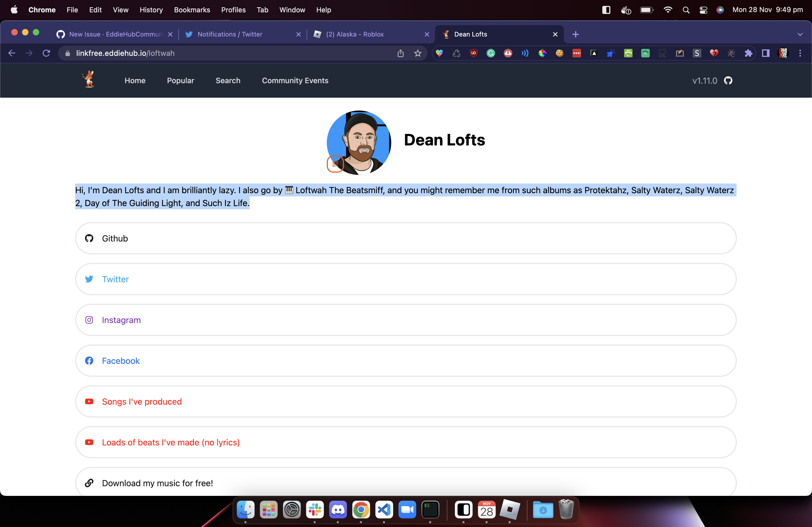
Task: Open the Songs I've produced link
Action: [142, 402]
